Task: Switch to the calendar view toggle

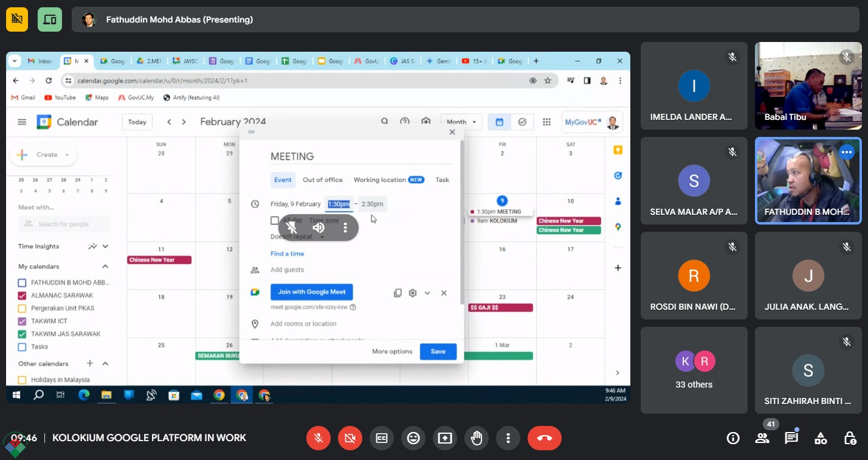Action: click(x=500, y=122)
